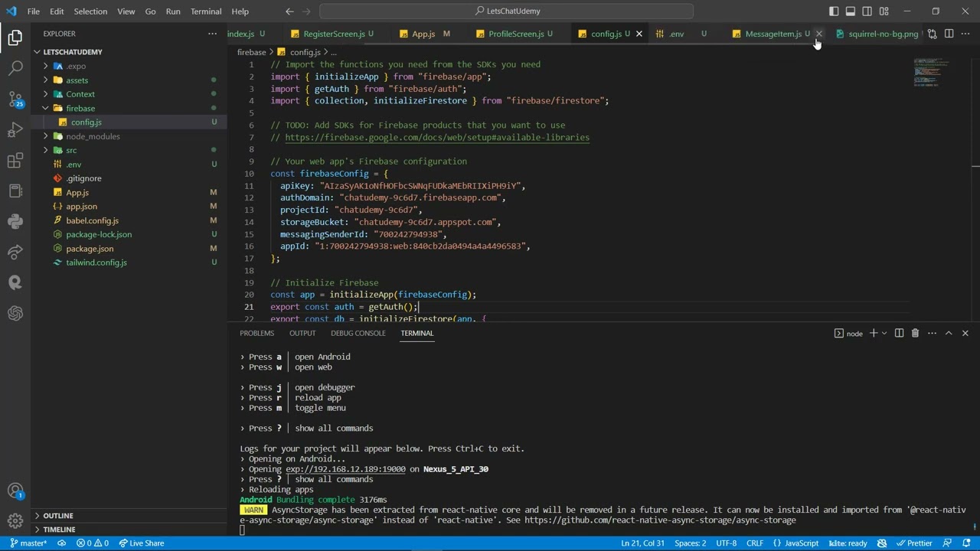The height and width of the screenshot is (551, 980).
Task: Click the editor minimap preview
Action: [x=931, y=73]
